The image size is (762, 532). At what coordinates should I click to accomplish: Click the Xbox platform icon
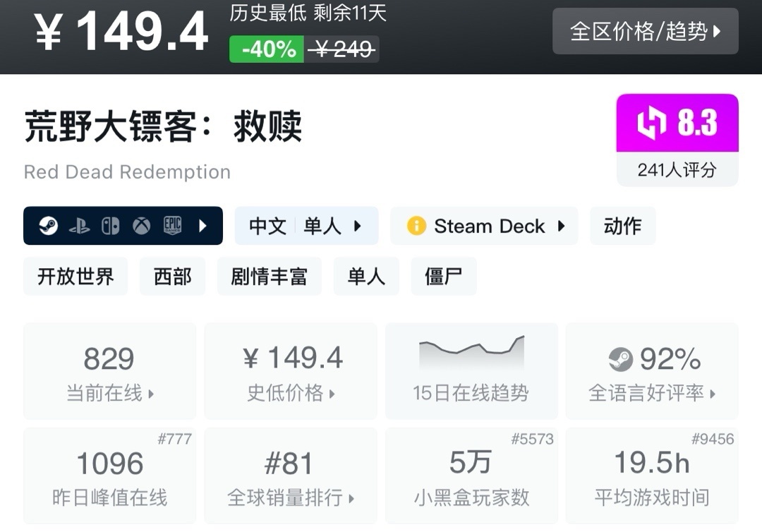(142, 226)
